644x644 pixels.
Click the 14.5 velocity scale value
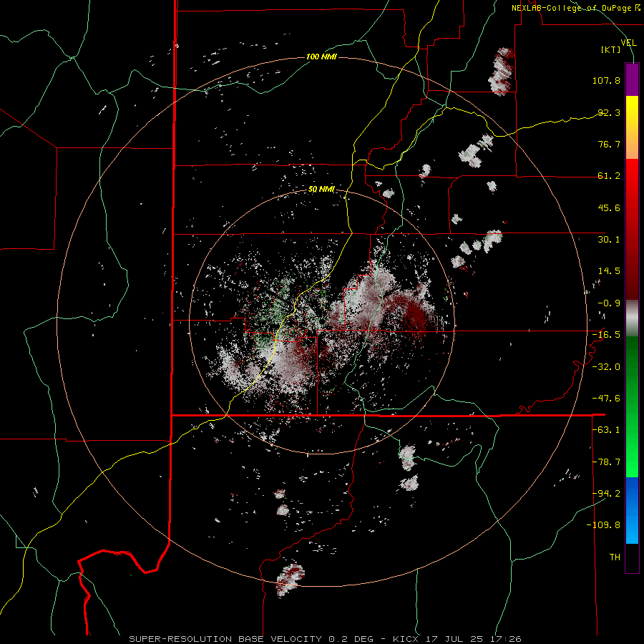[609, 271]
